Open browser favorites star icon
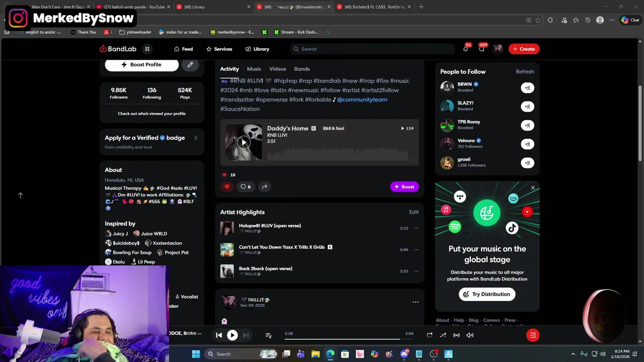 pyautogui.click(x=538, y=20)
